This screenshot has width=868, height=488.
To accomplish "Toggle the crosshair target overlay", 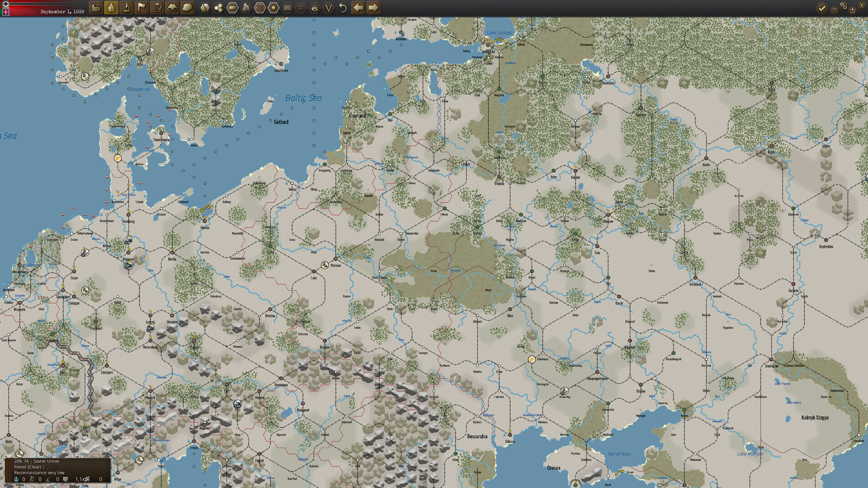I will click(x=260, y=8).
